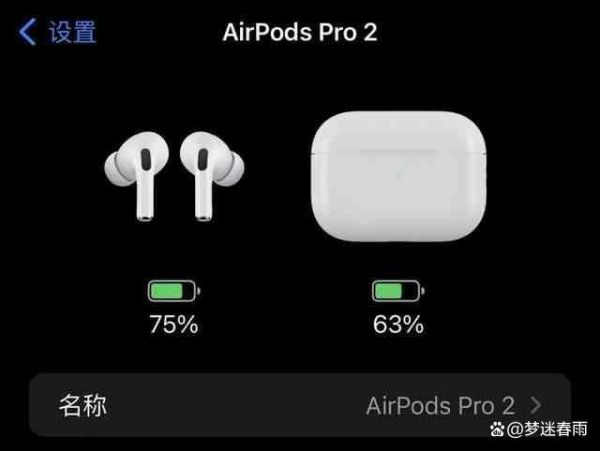600x451 pixels.
Task: Tap the blue back chevron arrow
Action: (x=27, y=32)
